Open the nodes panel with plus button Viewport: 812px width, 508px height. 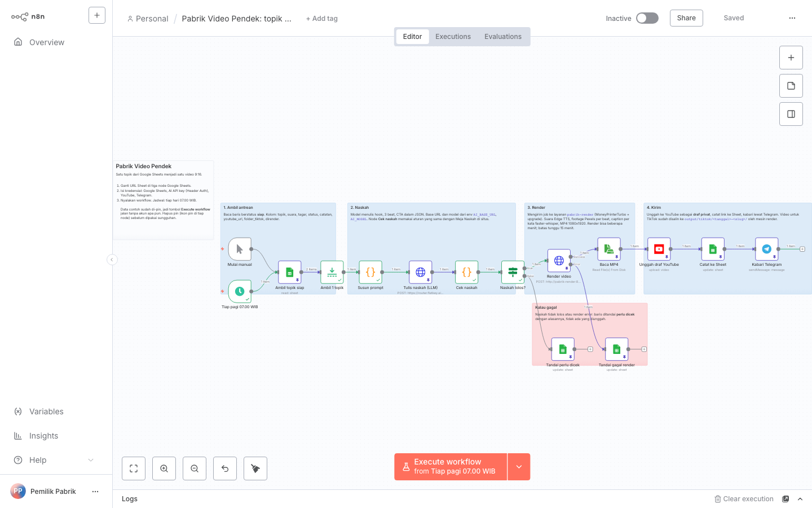[791, 58]
